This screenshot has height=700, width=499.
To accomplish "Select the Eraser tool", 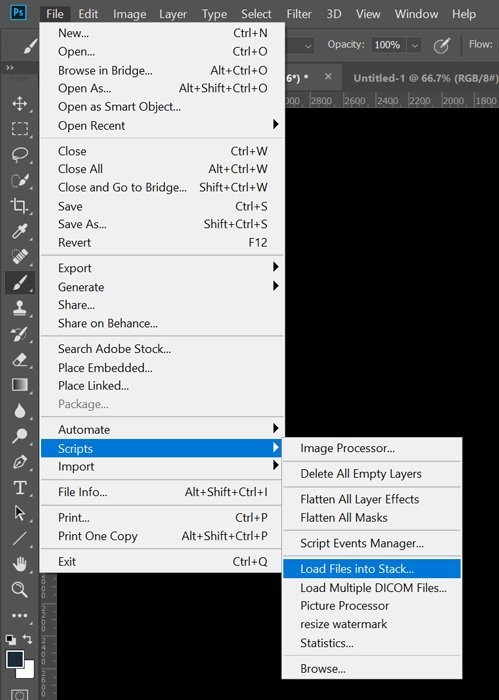I will 19,359.
